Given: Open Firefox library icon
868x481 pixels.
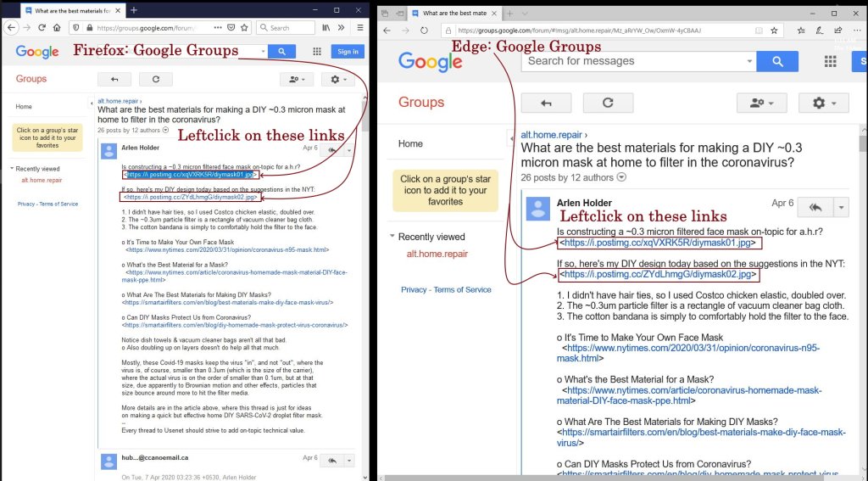Looking at the screenshot, I should (x=326, y=27).
